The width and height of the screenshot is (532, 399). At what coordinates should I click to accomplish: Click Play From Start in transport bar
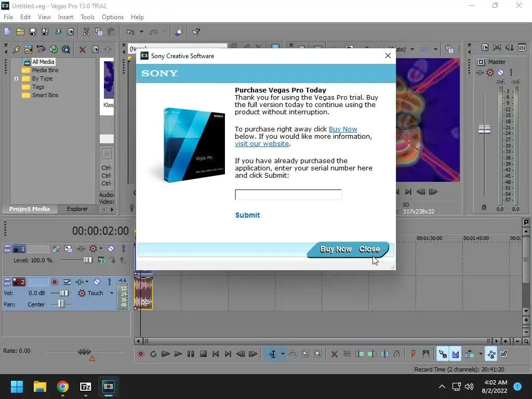[166, 354]
